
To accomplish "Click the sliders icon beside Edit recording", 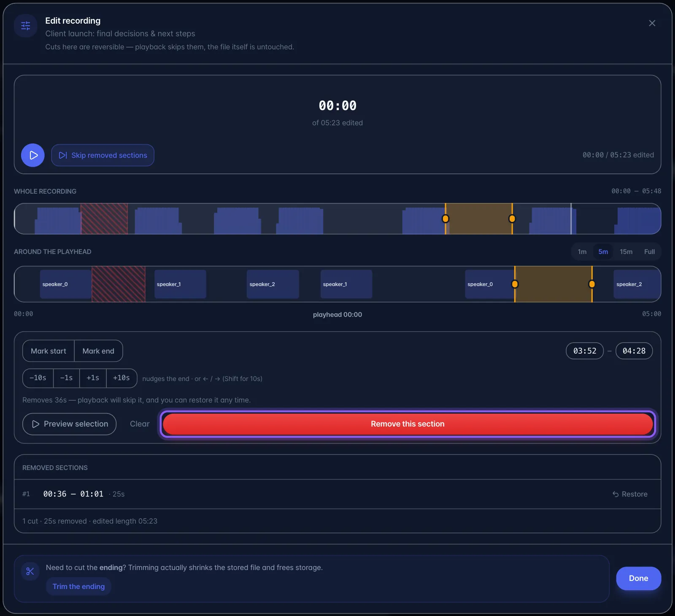I will 26,26.
